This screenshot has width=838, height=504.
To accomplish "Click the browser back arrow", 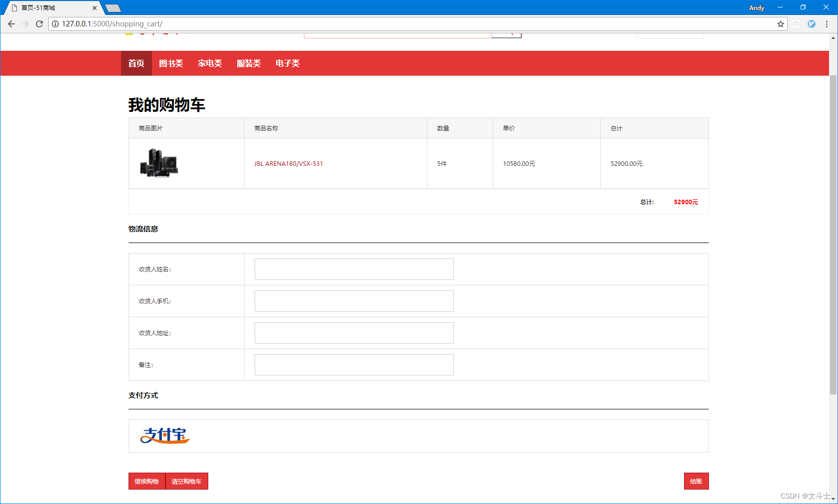I will click(x=11, y=24).
